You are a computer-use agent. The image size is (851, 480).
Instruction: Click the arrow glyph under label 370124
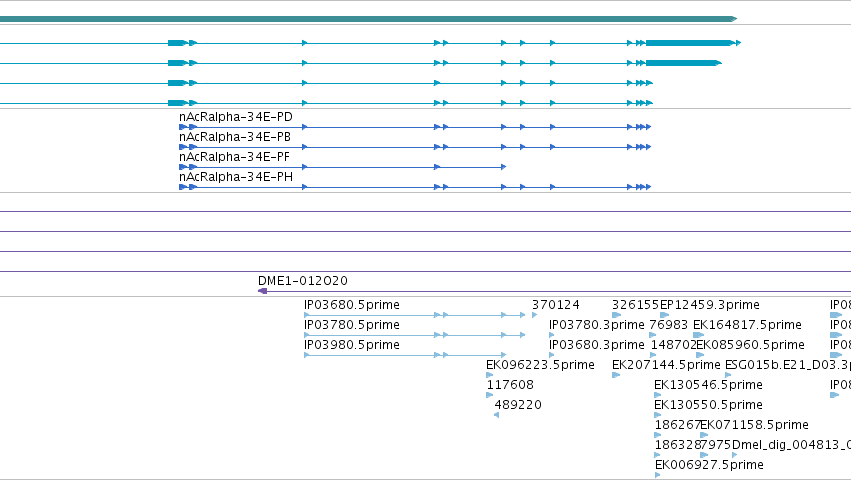[x=535, y=315]
